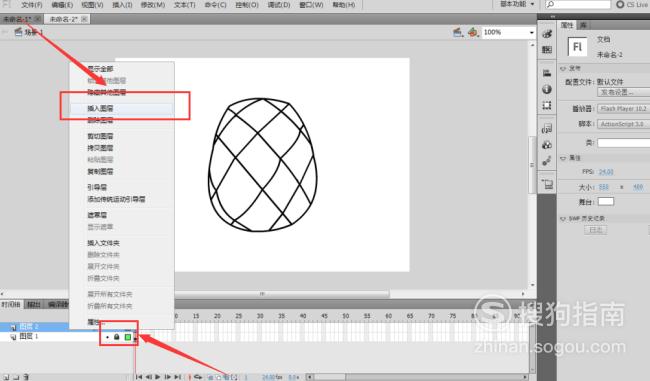Open the Transform panel icon
The image size is (650, 381).
pos(547,105)
